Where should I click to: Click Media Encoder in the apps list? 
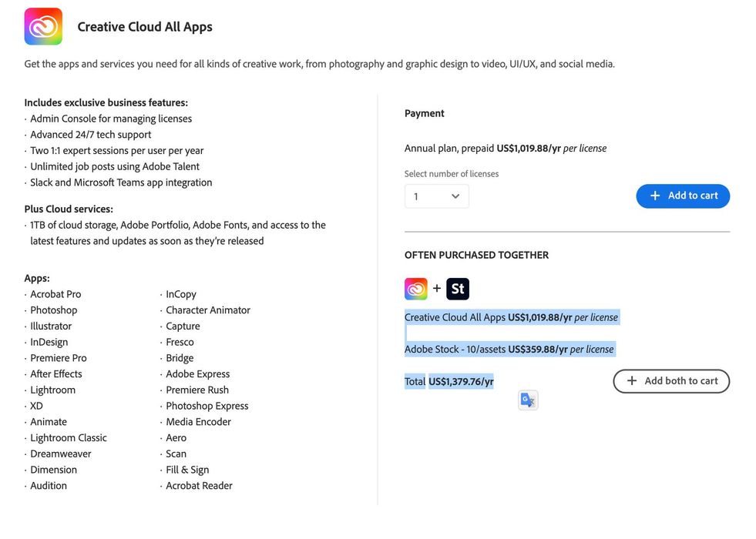[x=198, y=421]
